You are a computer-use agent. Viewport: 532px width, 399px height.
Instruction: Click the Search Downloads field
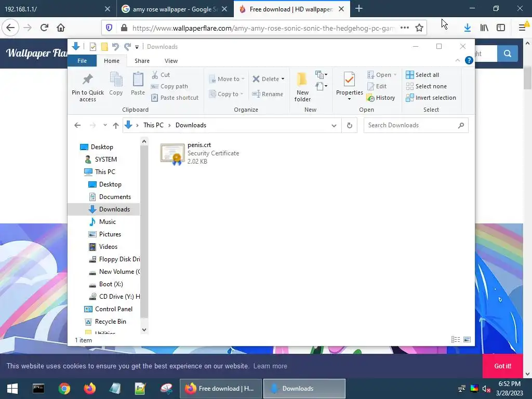[x=416, y=125]
